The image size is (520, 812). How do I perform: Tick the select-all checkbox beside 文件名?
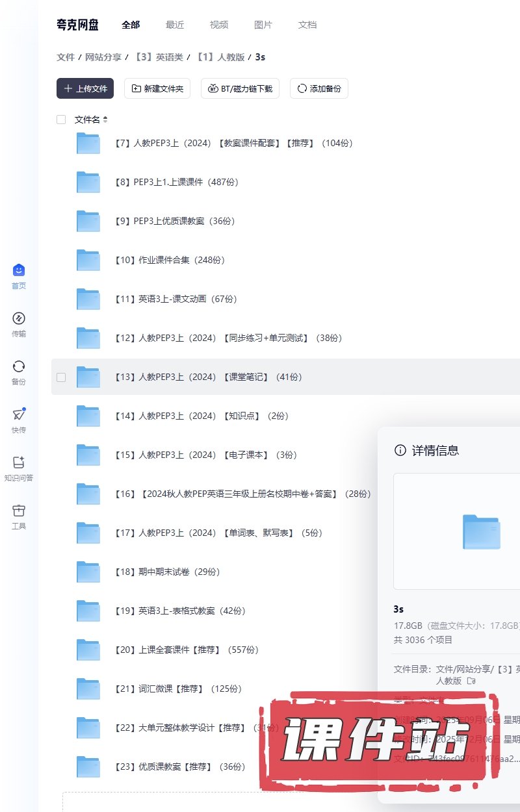click(x=61, y=120)
